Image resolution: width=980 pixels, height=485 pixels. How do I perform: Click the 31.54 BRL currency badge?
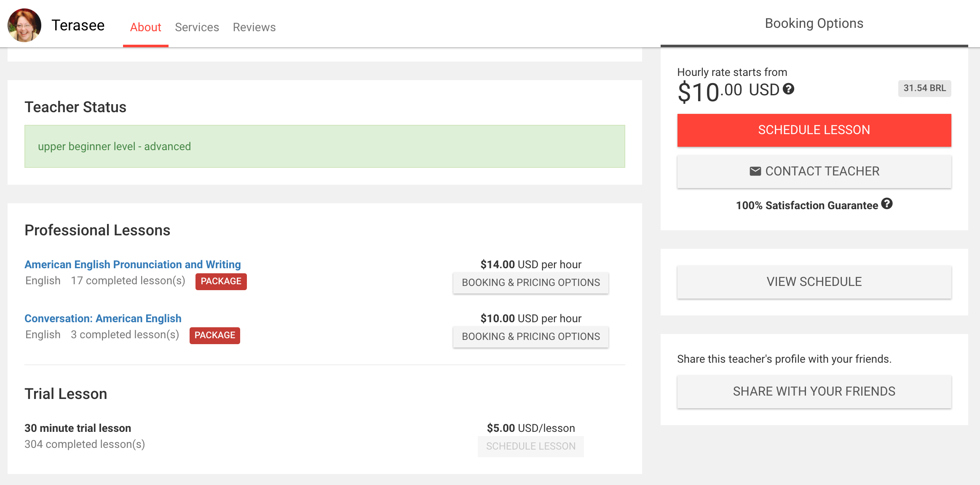pyautogui.click(x=924, y=88)
